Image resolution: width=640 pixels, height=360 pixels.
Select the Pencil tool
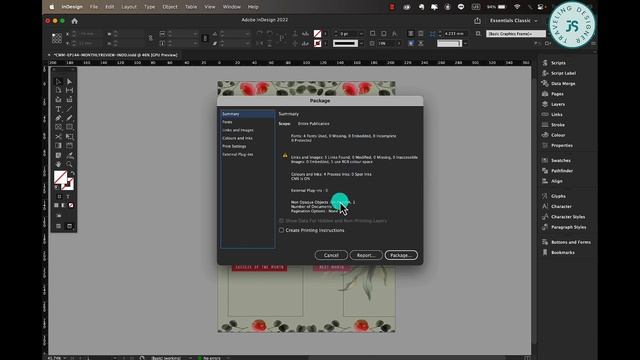69,118
